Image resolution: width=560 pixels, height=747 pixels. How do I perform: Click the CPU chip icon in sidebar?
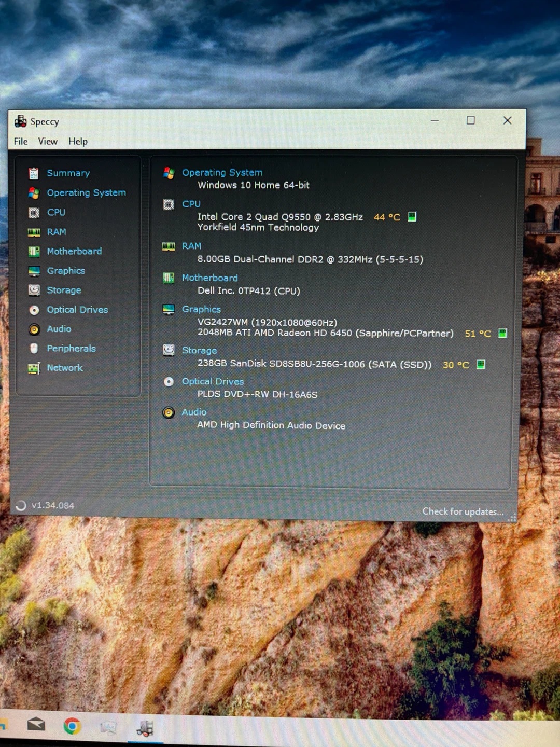coord(34,213)
